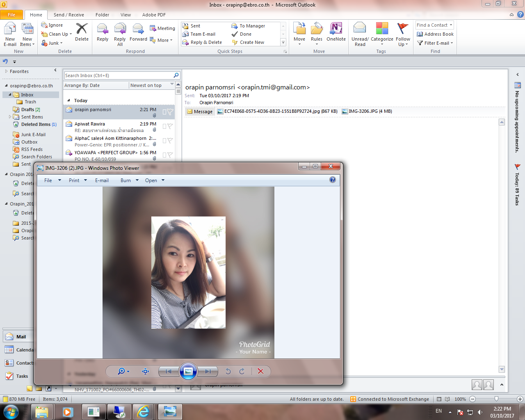Rotate the photo clockwise
Screen dimensions: 525x420
pyautogui.click(x=242, y=371)
